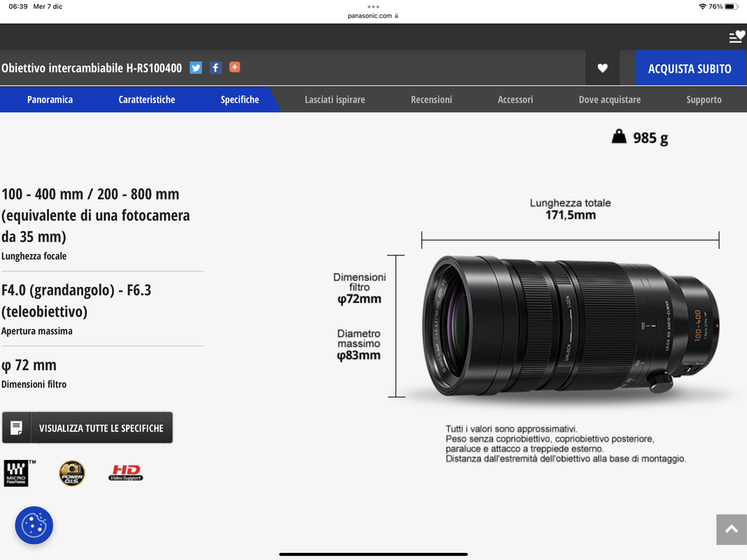Click VISUALIZZA TUTTE LE SPECIFICHE button
The height and width of the screenshot is (560, 747).
(88, 428)
